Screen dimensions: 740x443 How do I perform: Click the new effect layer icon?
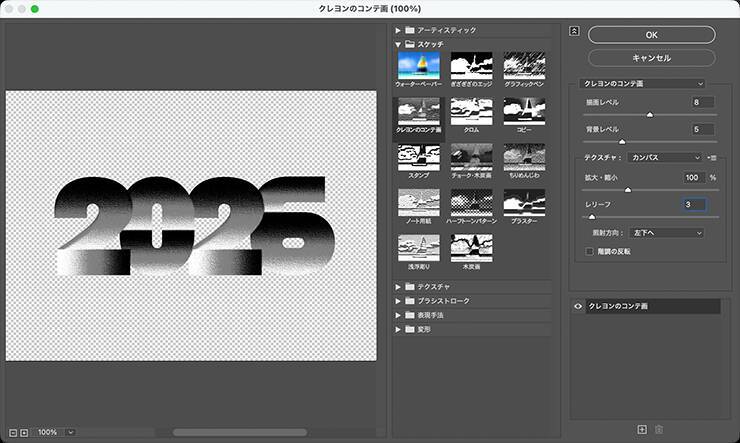642,429
